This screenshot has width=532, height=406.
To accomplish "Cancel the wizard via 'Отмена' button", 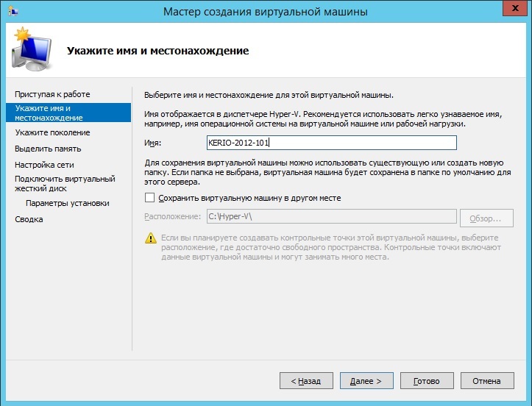I will click(486, 381).
